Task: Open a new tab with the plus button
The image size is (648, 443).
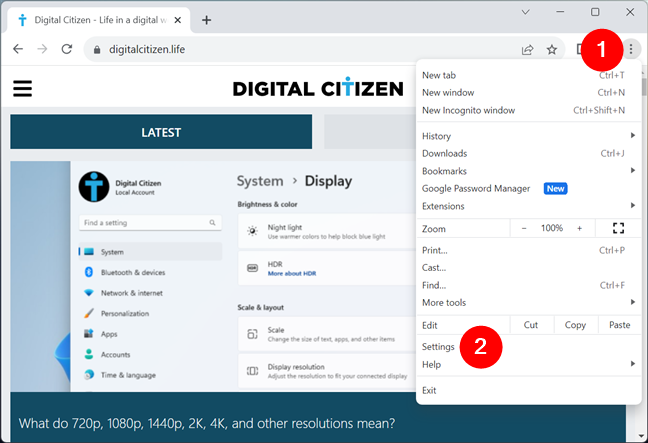Action: [206, 20]
